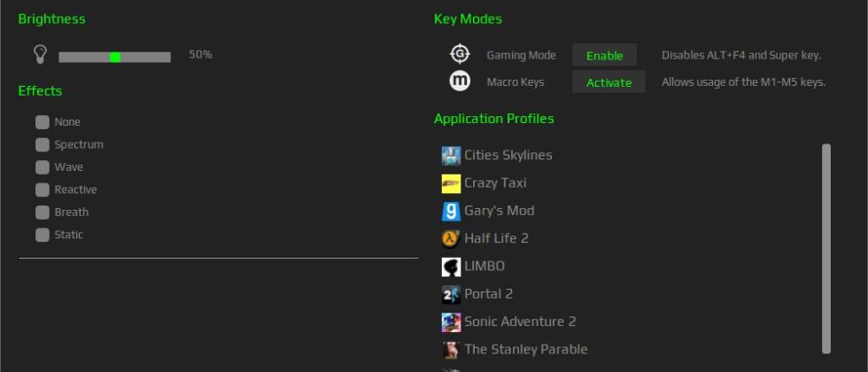Click the Application Profiles scrollbar
The width and height of the screenshot is (868, 372).
pos(826,248)
